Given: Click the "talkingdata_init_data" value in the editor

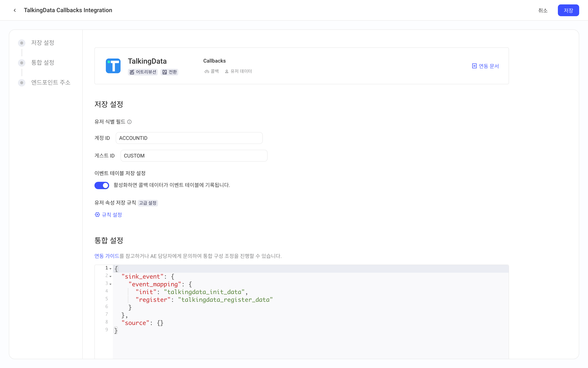Looking at the screenshot, I should [204, 292].
